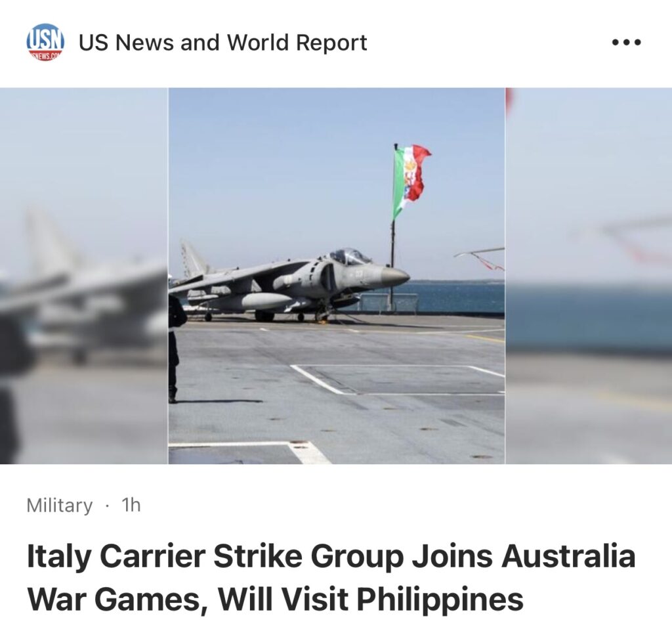This screenshot has height=631, width=672.
Task: Open the article's main carrier deck photo
Action: click(337, 276)
